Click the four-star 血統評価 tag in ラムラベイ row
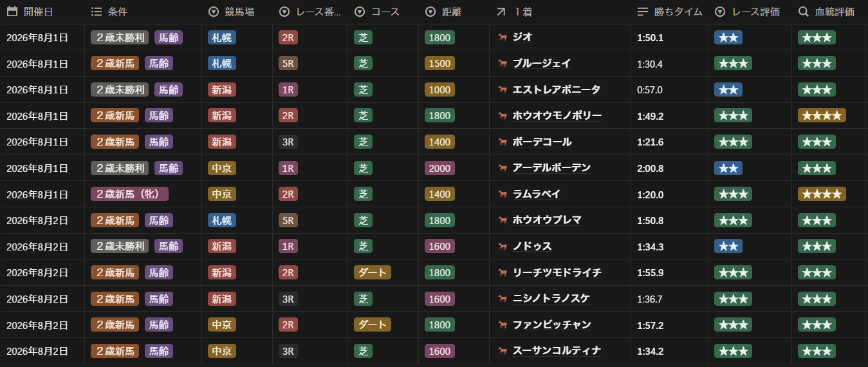 822,194
